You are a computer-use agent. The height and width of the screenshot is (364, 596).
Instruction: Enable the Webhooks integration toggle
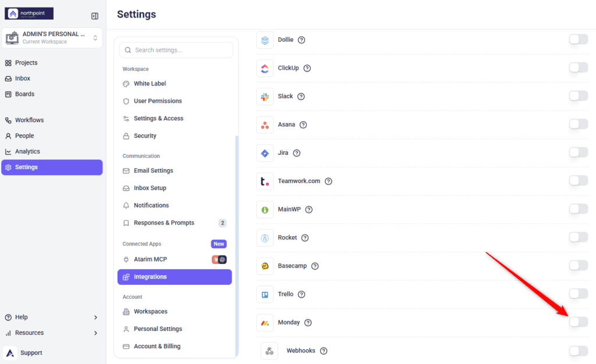pos(579,351)
